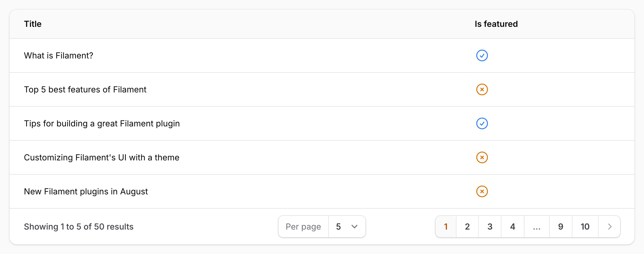Click the featured check icon for "What is Filament?"
The width and height of the screenshot is (644, 254).
pos(482,55)
